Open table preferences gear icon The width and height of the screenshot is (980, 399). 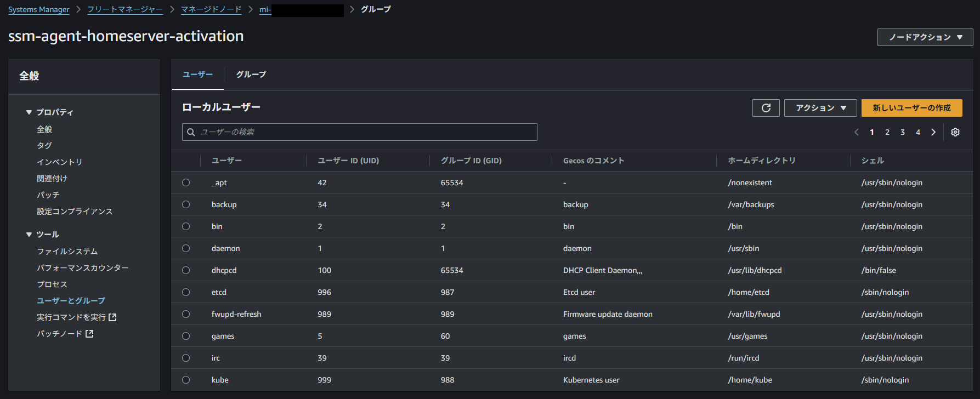point(955,132)
